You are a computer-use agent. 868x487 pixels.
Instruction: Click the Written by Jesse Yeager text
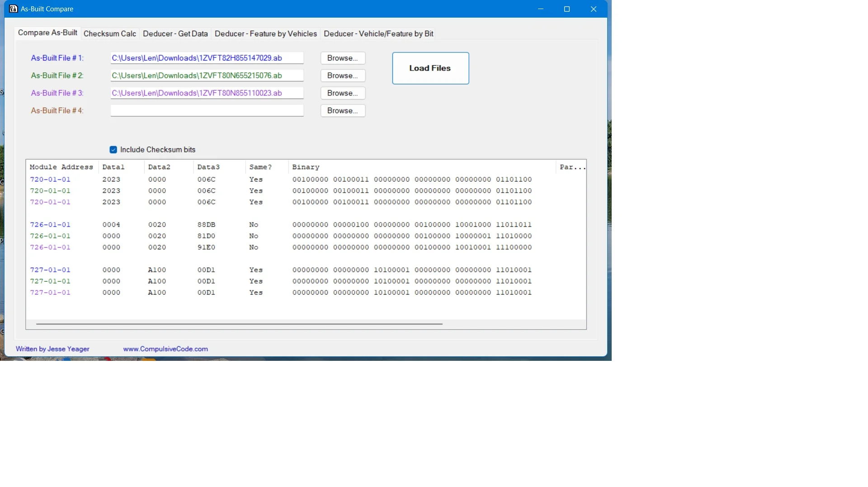(52, 349)
